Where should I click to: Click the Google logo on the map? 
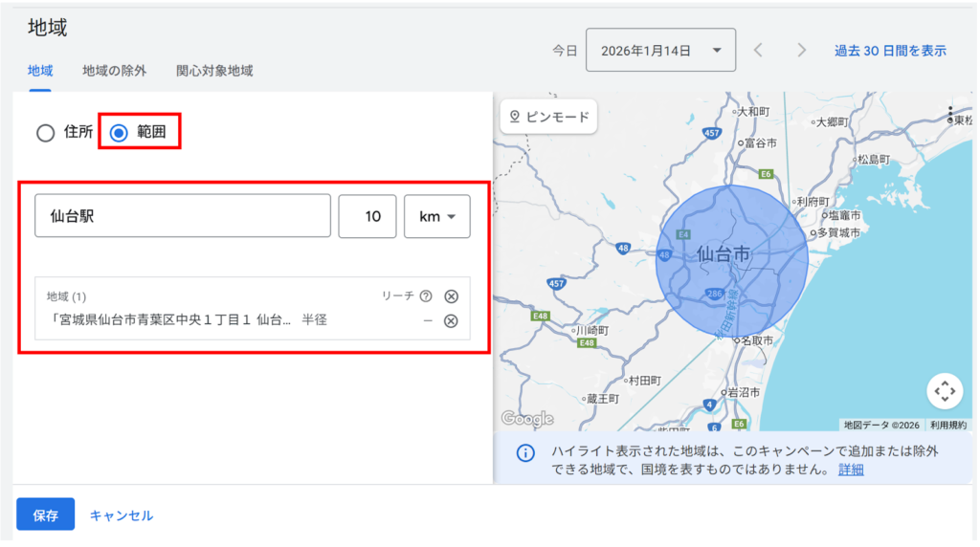point(527,419)
